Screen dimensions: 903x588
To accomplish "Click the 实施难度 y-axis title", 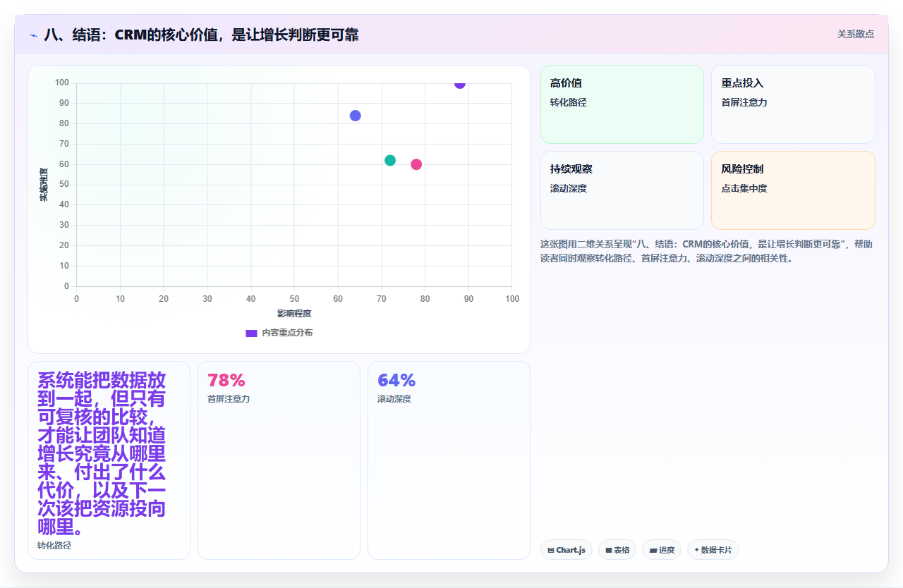I will pos(44,185).
